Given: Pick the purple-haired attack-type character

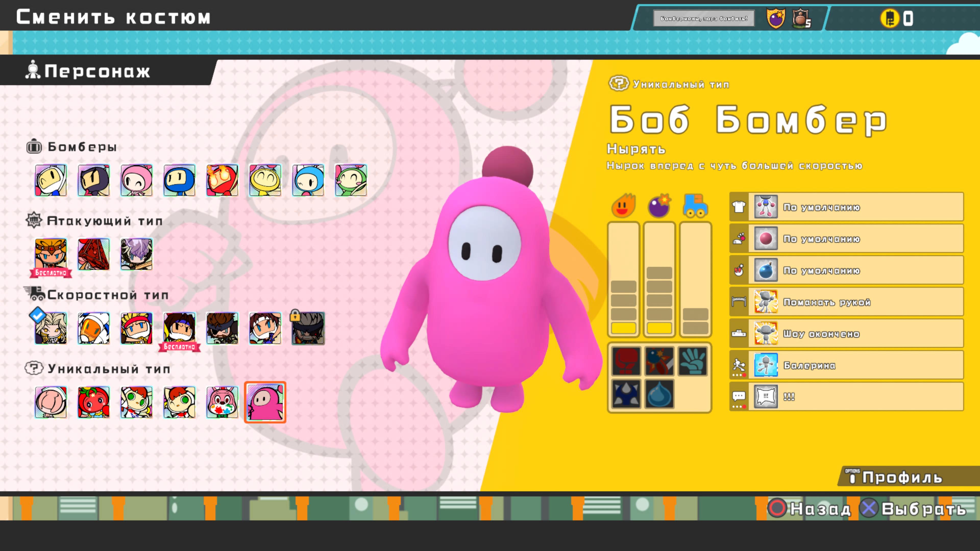Looking at the screenshot, I should coord(137,254).
